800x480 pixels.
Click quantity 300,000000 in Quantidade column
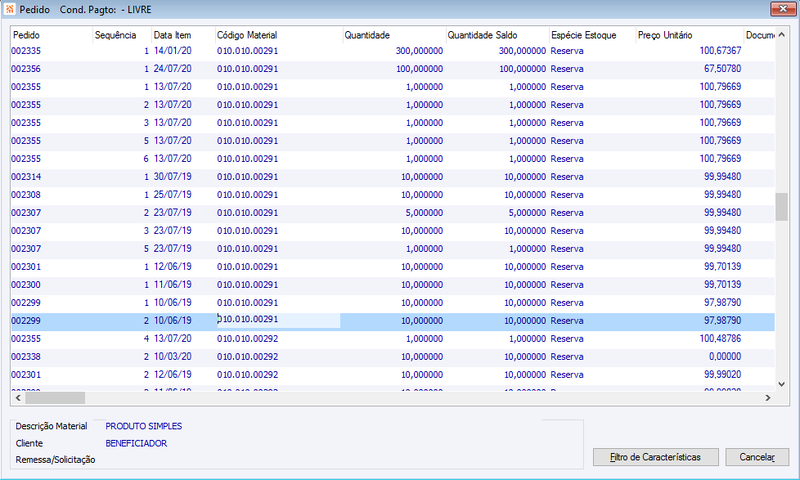pos(419,51)
